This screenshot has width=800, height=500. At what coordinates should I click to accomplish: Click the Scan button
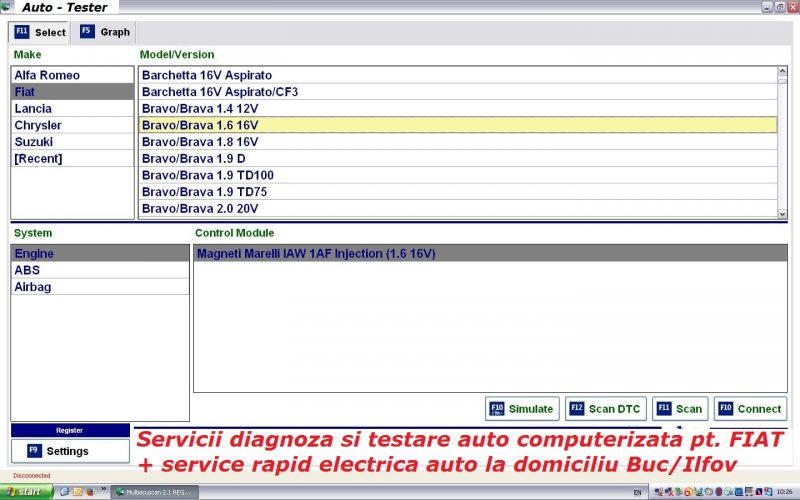[x=680, y=409]
